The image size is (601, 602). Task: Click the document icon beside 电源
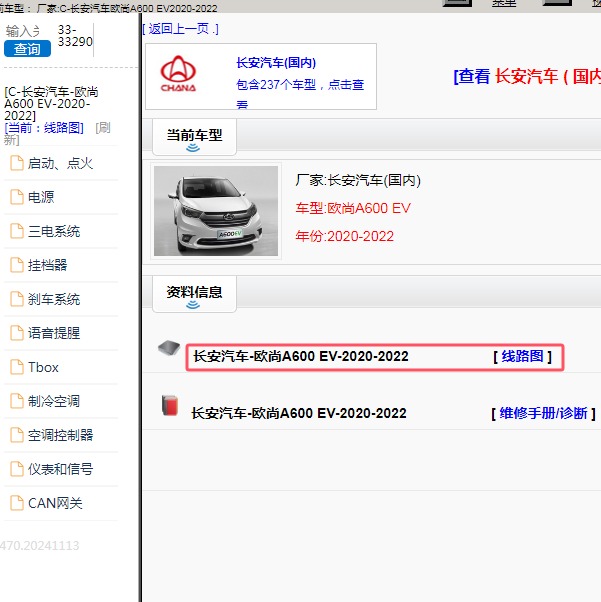(x=17, y=197)
